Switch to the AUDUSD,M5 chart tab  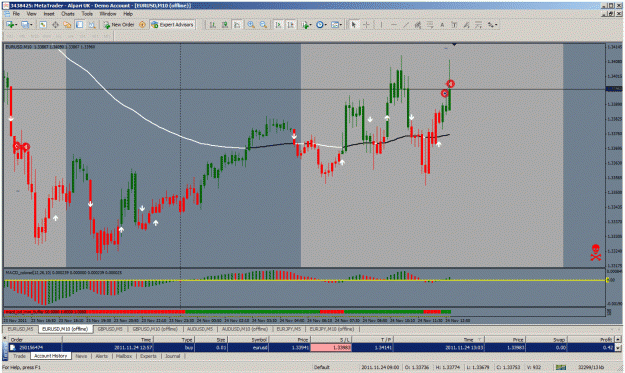[200, 329]
